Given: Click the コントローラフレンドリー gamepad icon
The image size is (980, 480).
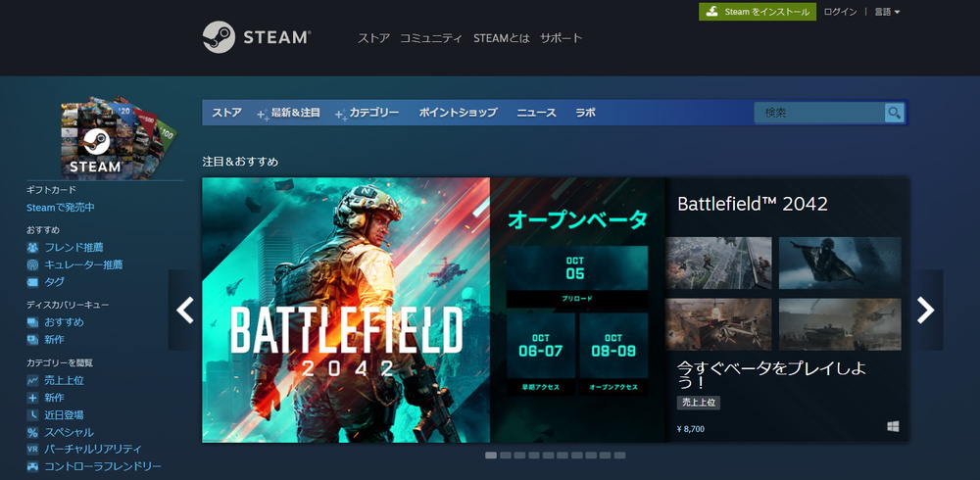Looking at the screenshot, I should 32,467.
